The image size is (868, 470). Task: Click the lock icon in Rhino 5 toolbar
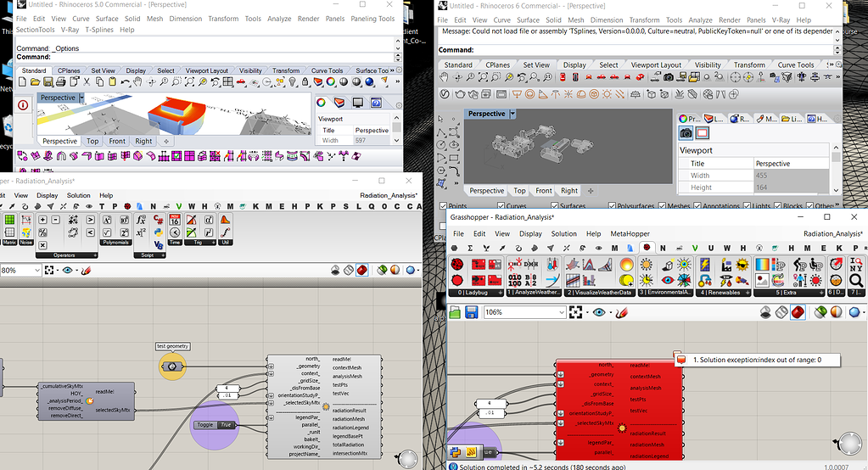[305, 82]
